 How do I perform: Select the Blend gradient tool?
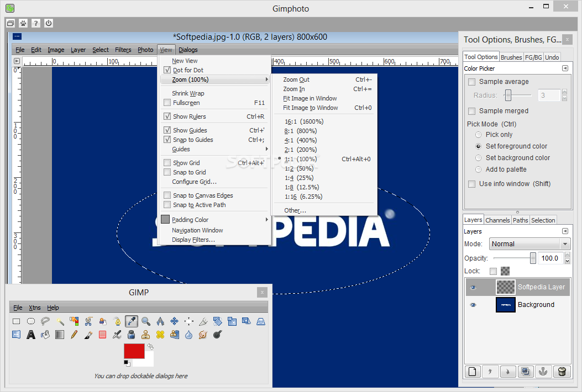(59, 335)
